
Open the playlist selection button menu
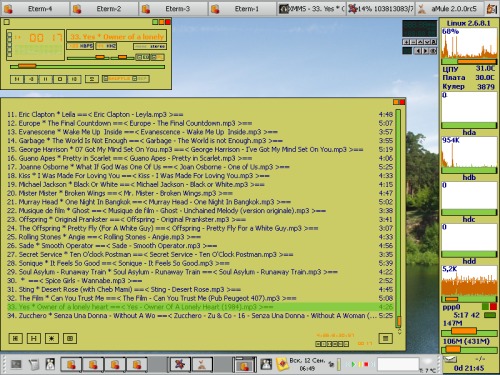click(52, 338)
